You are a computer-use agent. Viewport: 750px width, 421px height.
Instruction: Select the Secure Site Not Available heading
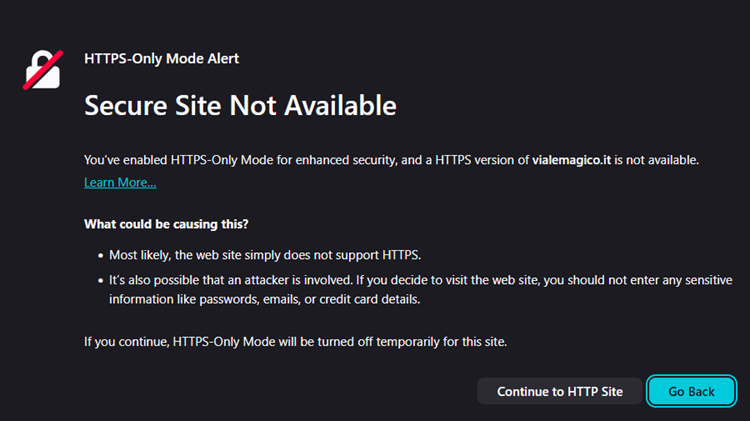click(x=240, y=105)
